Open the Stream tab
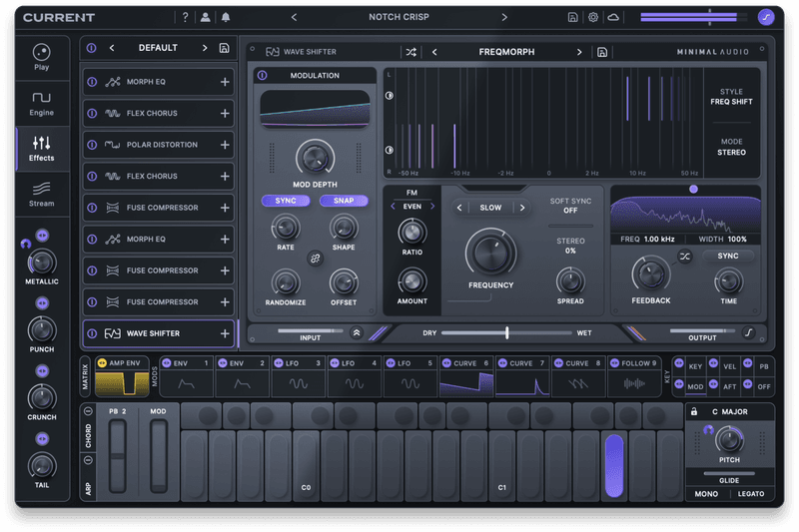Image resolution: width=799 pixels, height=532 pixels. click(42, 193)
